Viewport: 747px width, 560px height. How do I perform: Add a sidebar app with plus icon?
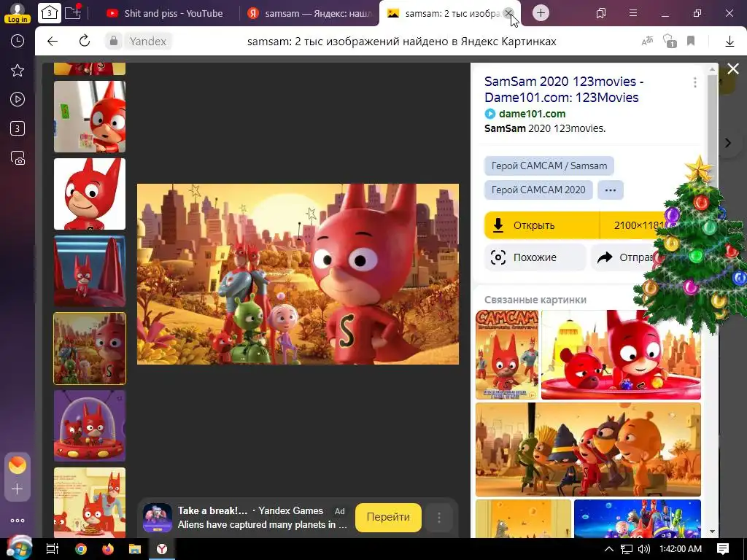(18, 489)
